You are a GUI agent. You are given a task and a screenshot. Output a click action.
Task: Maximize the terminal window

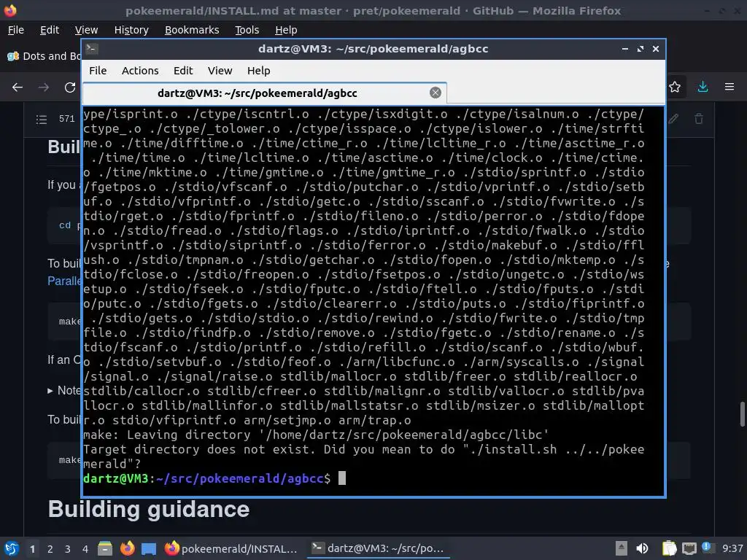(x=640, y=49)
